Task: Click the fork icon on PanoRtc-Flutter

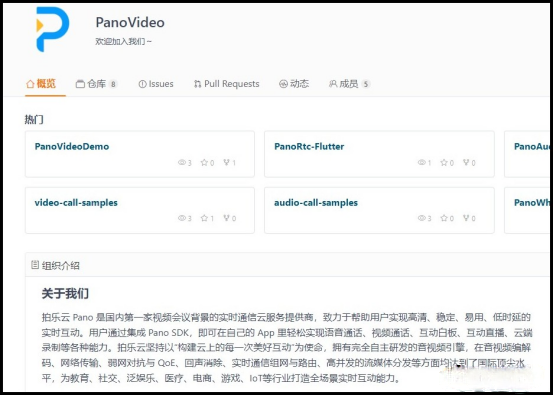Action: tap(466, 162)
